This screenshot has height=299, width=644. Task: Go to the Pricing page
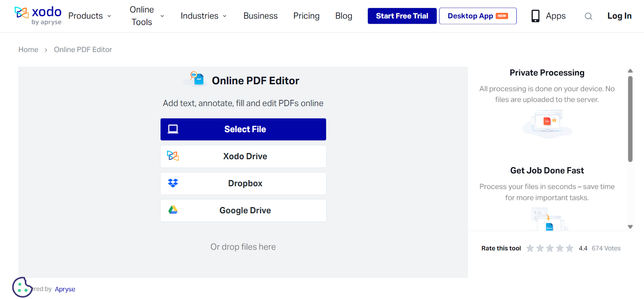306,16
